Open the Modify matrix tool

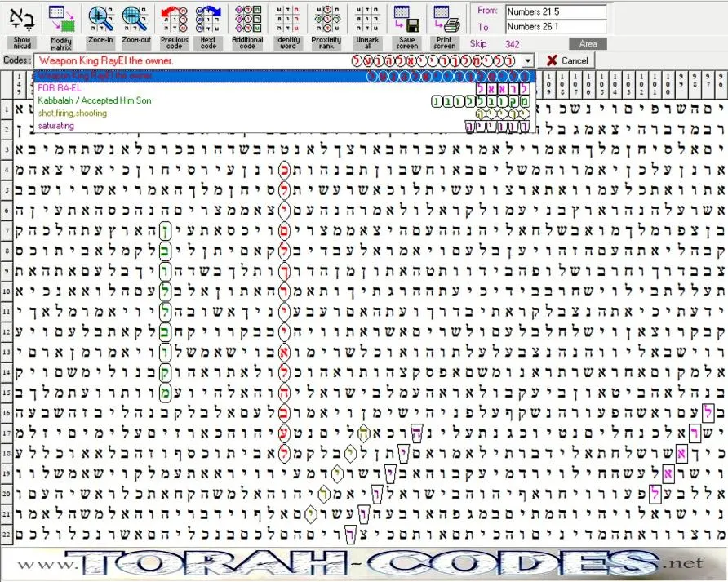(x=61, y=27)
